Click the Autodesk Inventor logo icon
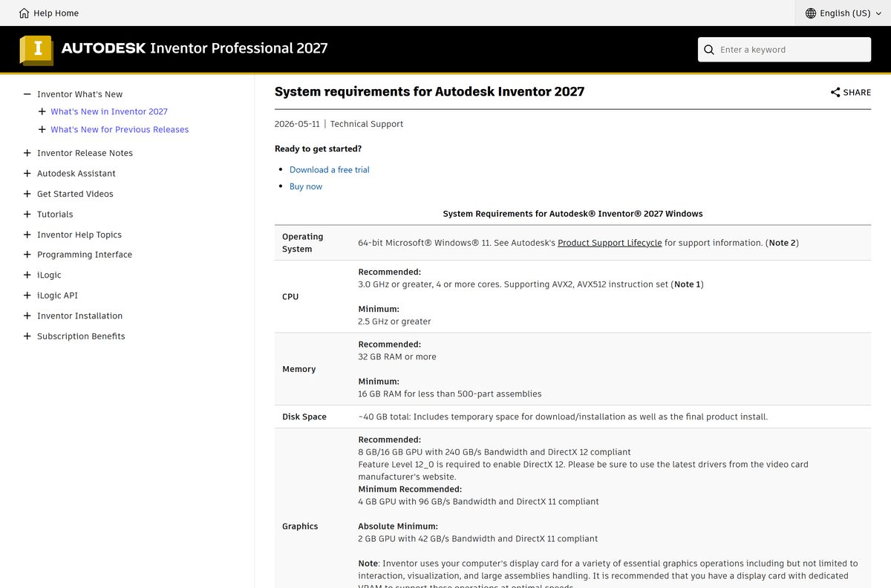This screenshot has height=588, width=891. coord(36,50)
